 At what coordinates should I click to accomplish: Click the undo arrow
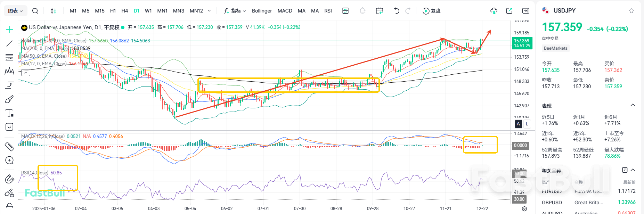click(397, 11)
